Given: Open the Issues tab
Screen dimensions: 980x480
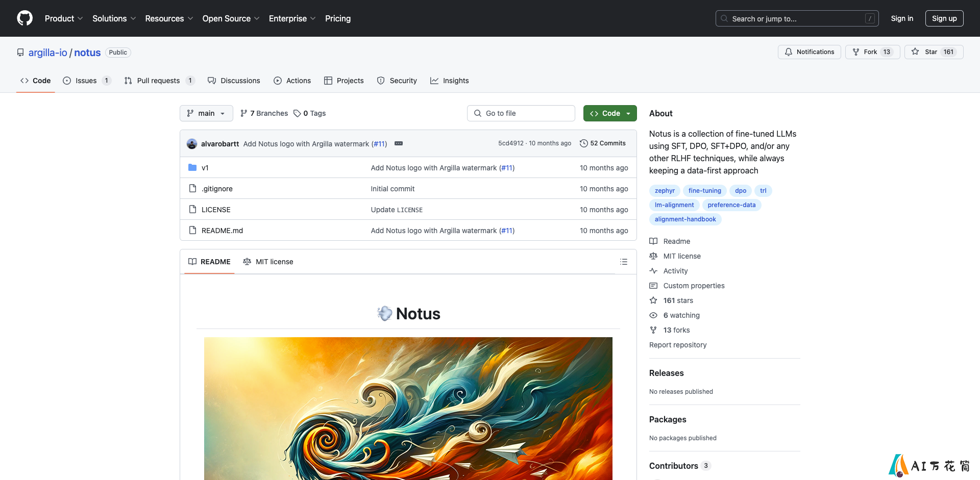Looking at the screenshot, I should pos(86,81).
